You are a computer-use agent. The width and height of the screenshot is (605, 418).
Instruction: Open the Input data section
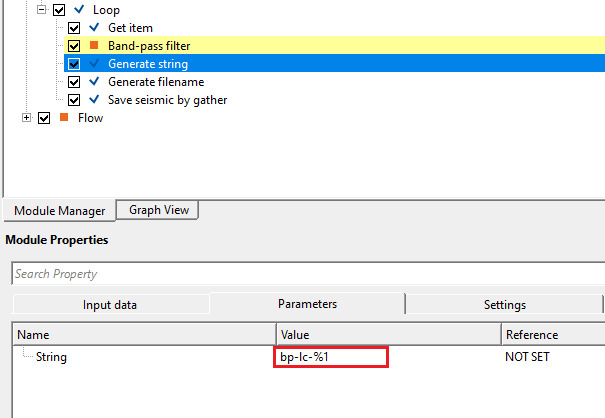pyautogui.click(x=110, y=305)
